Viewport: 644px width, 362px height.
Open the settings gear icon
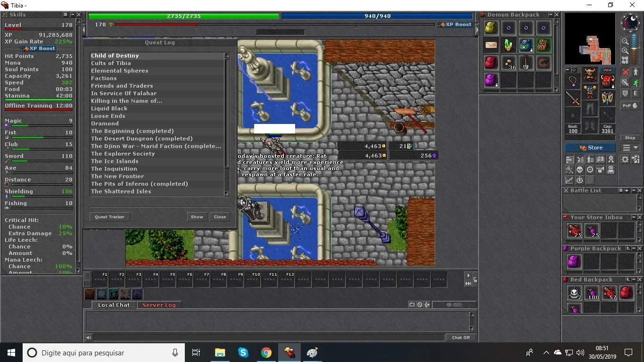point(625,158)
